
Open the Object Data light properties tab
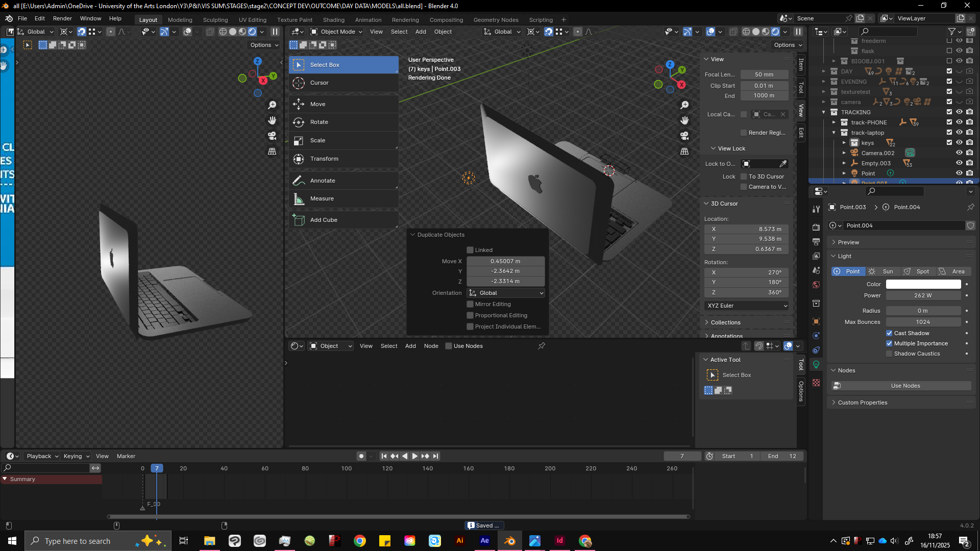816,364
